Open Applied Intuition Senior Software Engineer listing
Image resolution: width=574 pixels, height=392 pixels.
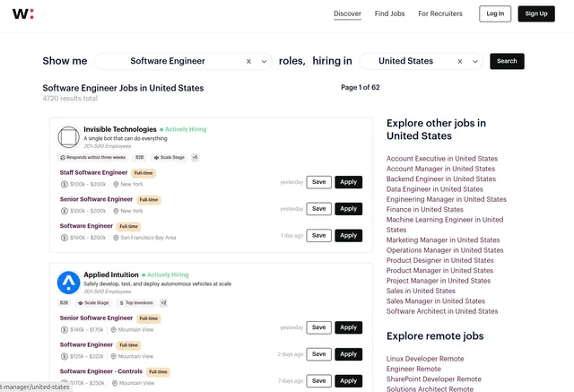point(96,318)
